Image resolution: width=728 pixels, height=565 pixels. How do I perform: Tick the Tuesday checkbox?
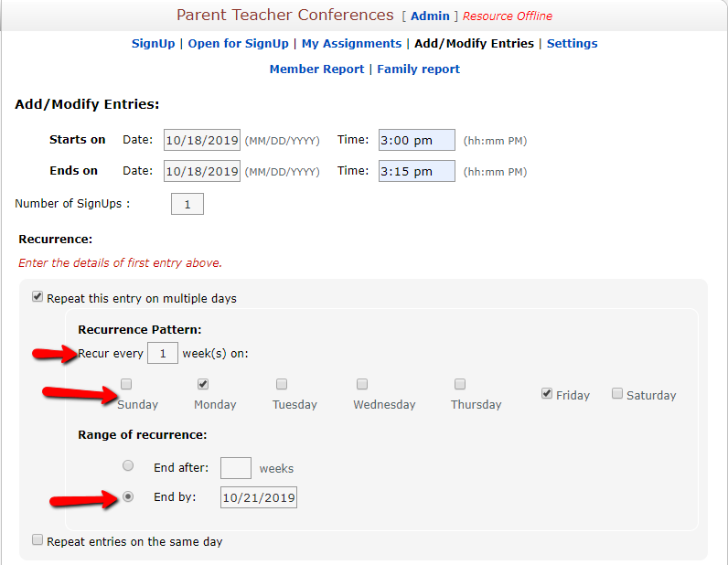[x=282, y=384]
